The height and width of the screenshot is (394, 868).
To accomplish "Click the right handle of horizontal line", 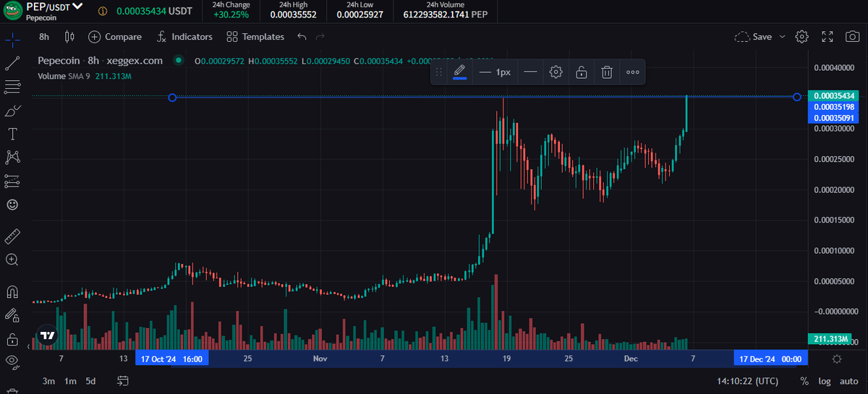I will (797, 97).
